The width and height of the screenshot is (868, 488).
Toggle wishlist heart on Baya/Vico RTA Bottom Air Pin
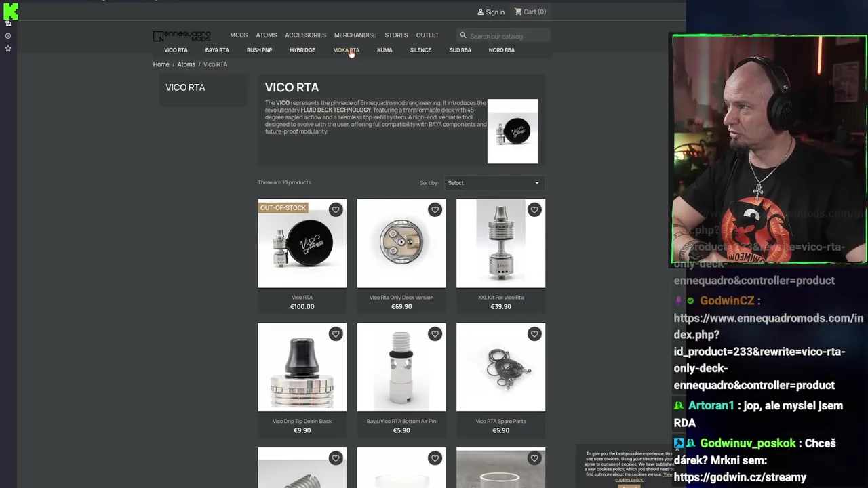[435, 334]
